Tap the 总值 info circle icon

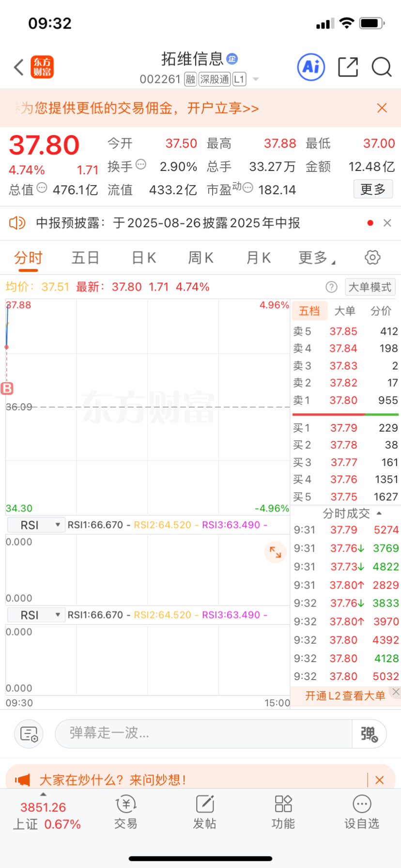[x=42, y=188]
